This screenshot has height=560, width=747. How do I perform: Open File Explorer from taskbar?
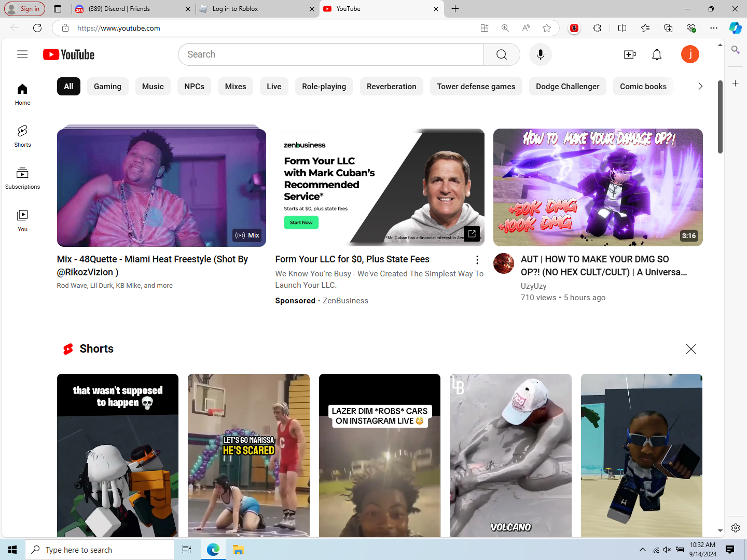238,550
